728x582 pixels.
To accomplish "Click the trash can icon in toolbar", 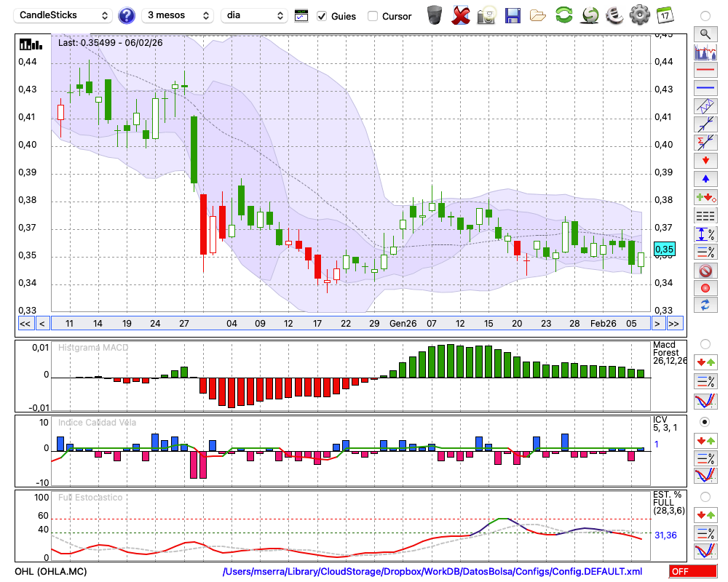I will (x=435, y=15).
